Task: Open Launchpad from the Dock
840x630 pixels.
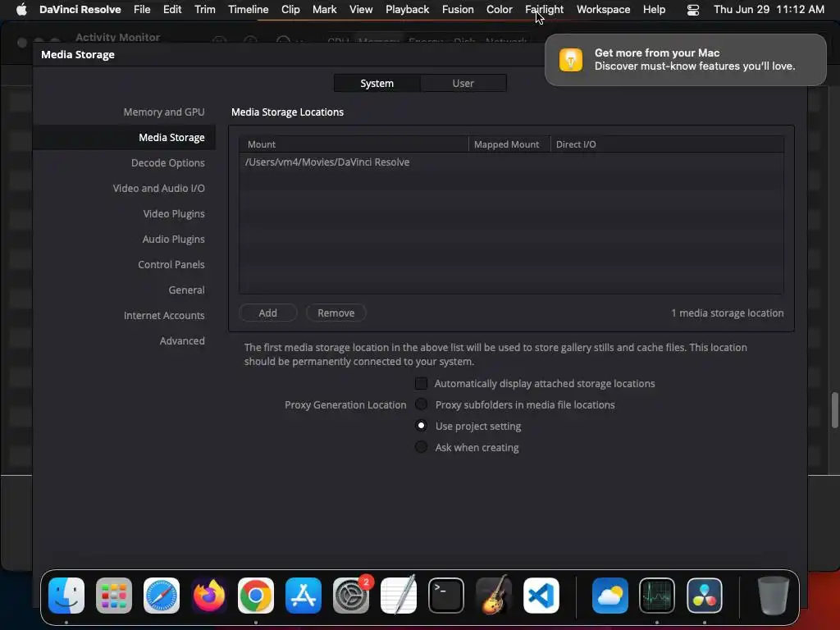Action: click(113, 596)
